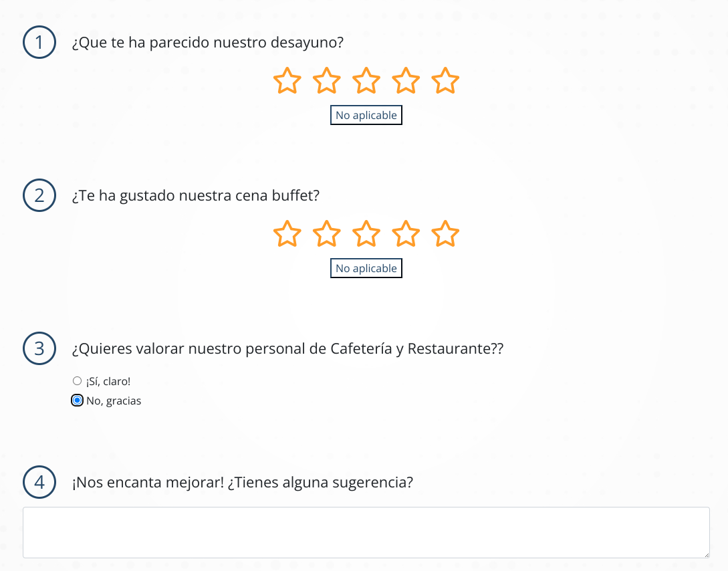The image size is (728, 571).
Task: Give breakfast a three-star rating
Action: pyautogui.click(x=366, y=81)
